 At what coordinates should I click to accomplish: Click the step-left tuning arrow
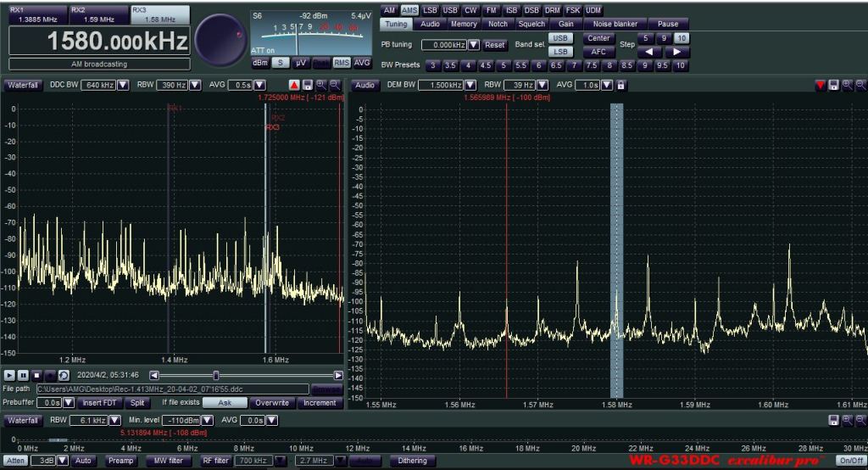click(648, 53)
